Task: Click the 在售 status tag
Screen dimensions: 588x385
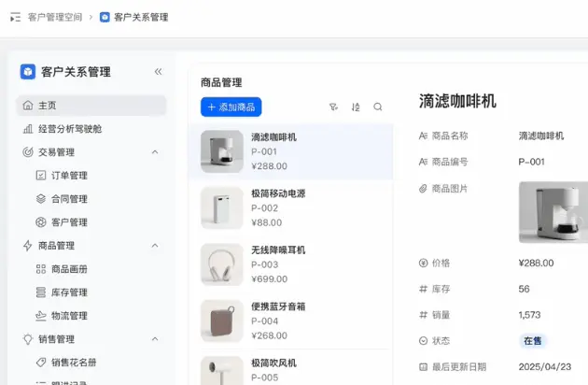Action: [533, 341]
